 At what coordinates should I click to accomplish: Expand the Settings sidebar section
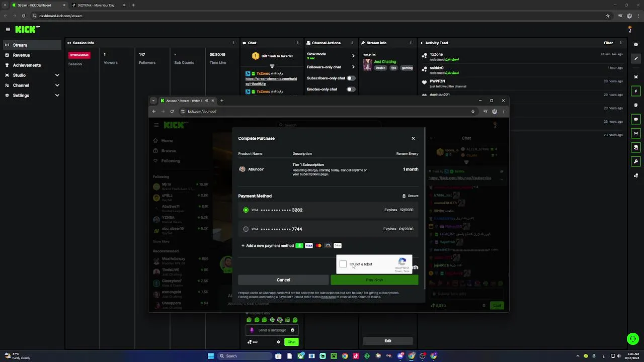tap(57, 96)
